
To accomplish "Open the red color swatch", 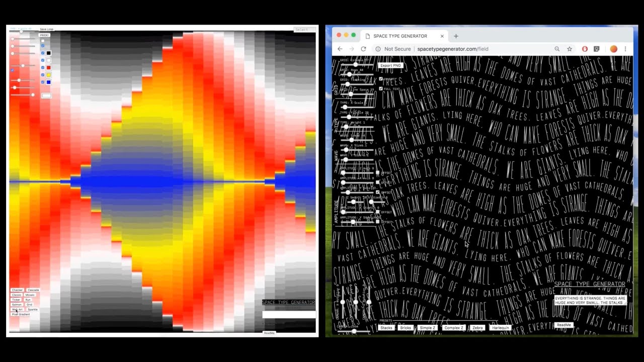I will click(x=49, y=67).
